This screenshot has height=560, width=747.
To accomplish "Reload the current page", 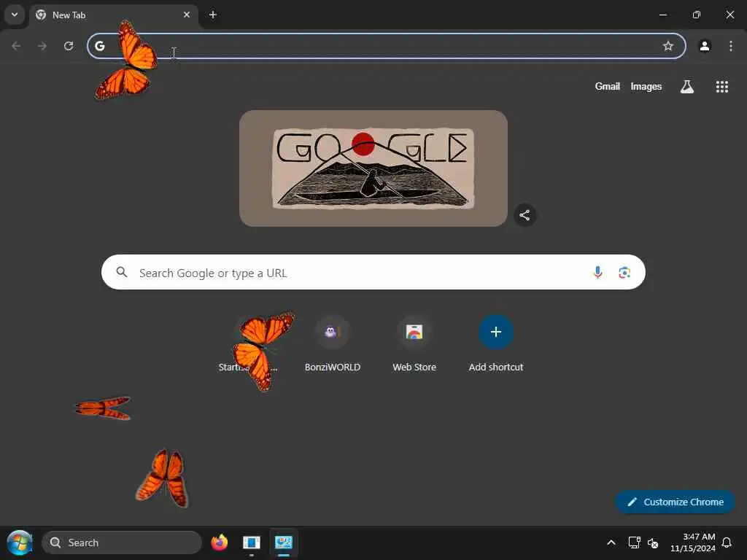I will pos(69,46).
